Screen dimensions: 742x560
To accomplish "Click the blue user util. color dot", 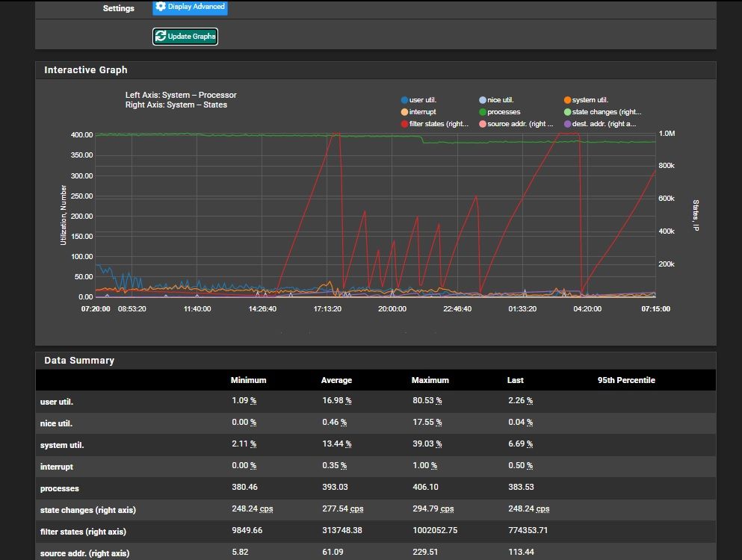I will point(404,100).
